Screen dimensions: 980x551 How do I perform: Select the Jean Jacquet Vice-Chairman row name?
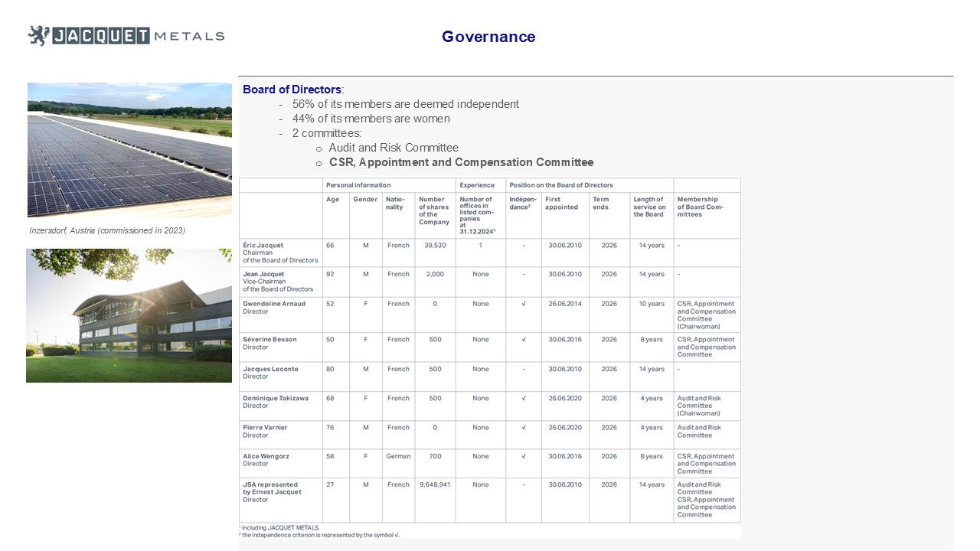point(278,282)
